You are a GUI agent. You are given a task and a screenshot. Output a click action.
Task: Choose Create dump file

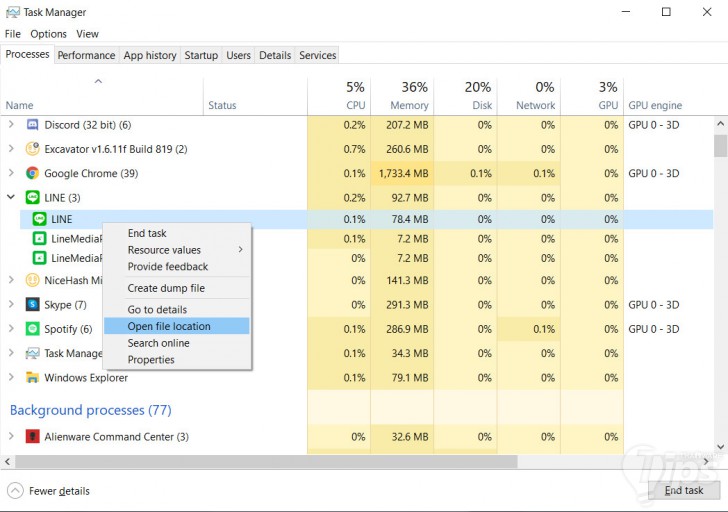pos(177,288)
